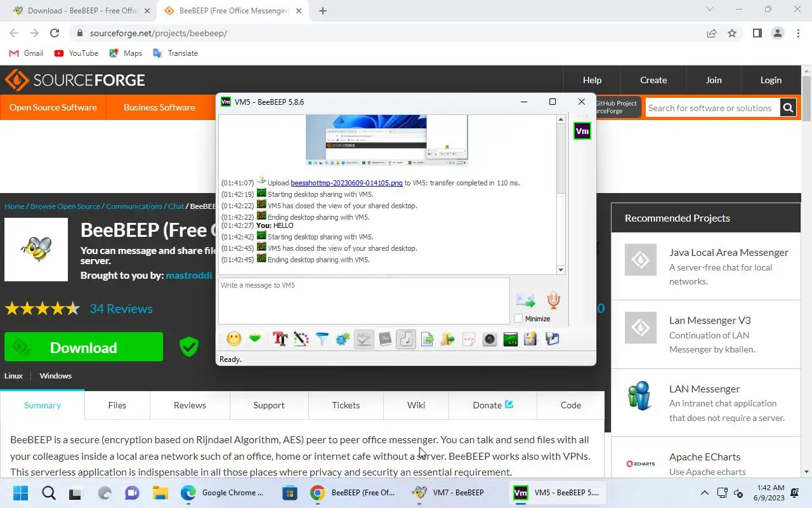Image resolution: width=812 pixels, height=508 pixels.
Task: Open the Wiki tab
Action: (416, 405)
